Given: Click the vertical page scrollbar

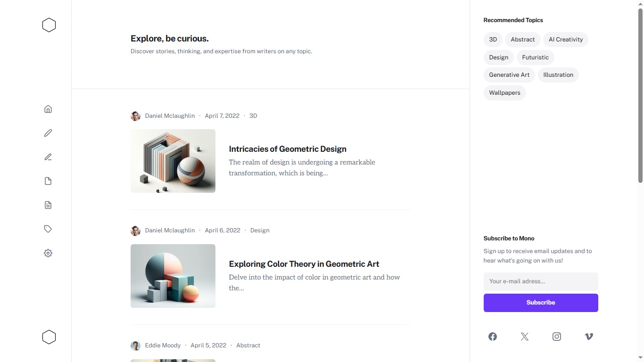Looking at the screenshot, I should [640, 94].
